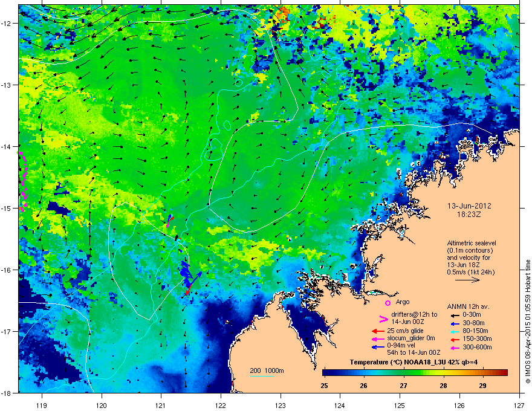
Task: Click the 0-94m vel label
Action: 401,346
